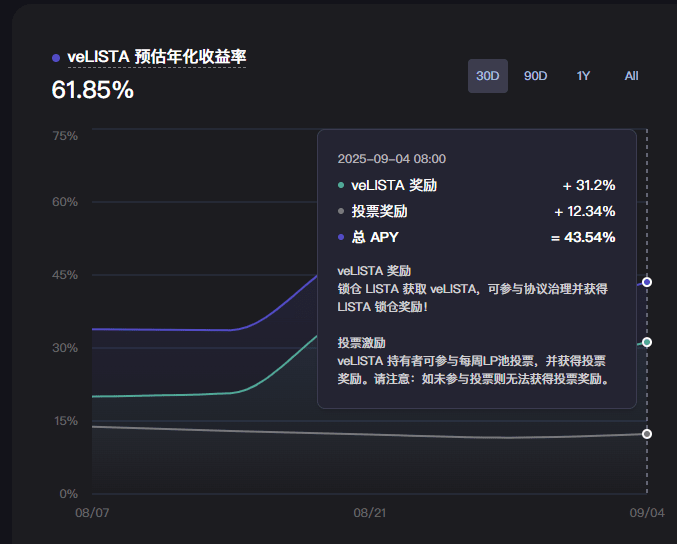Select the 30D time range tab

(x=487, y=76)
